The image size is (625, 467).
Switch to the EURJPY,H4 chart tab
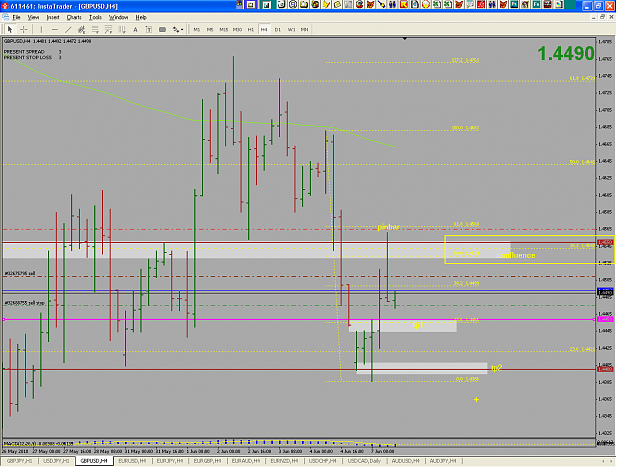click(170, 461)
